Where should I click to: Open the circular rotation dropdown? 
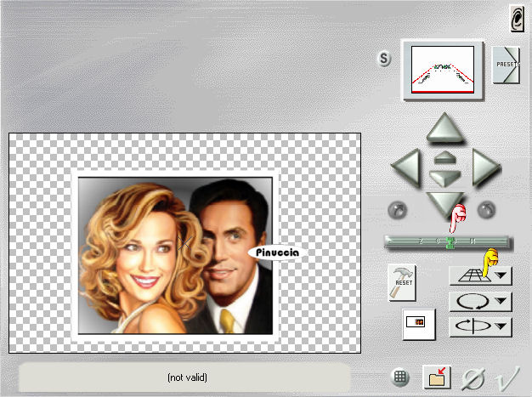(480, 301)
